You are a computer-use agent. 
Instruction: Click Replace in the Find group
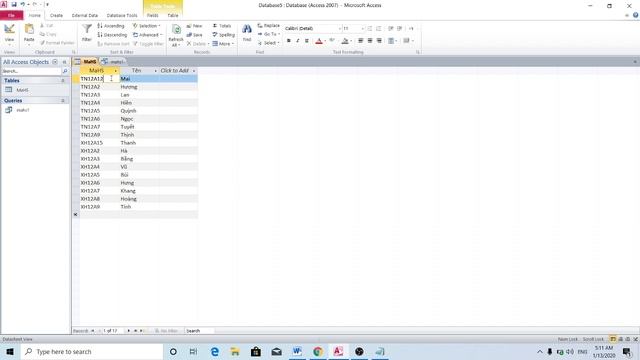click(x=269, y=25)
